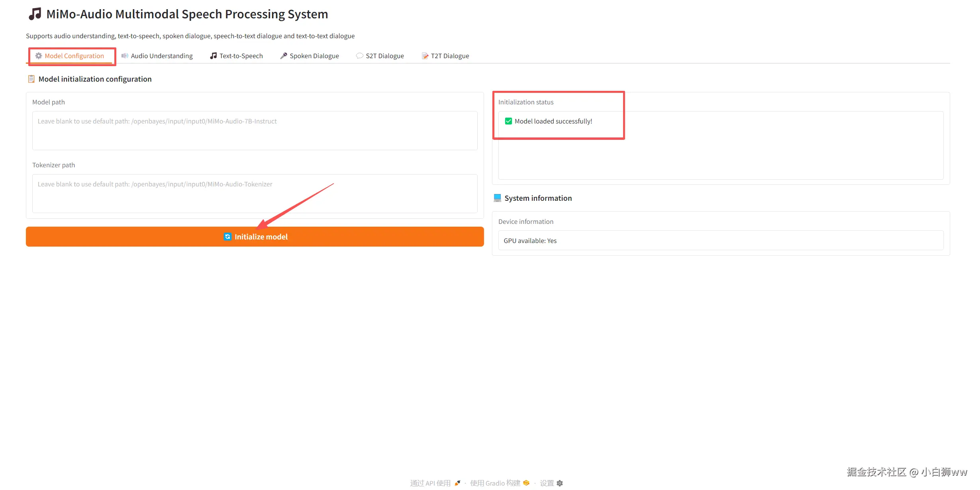Click the music note Text-to-Speech icon
The width and height of the screenshot is (980, 490).
(x=214, y=56)
